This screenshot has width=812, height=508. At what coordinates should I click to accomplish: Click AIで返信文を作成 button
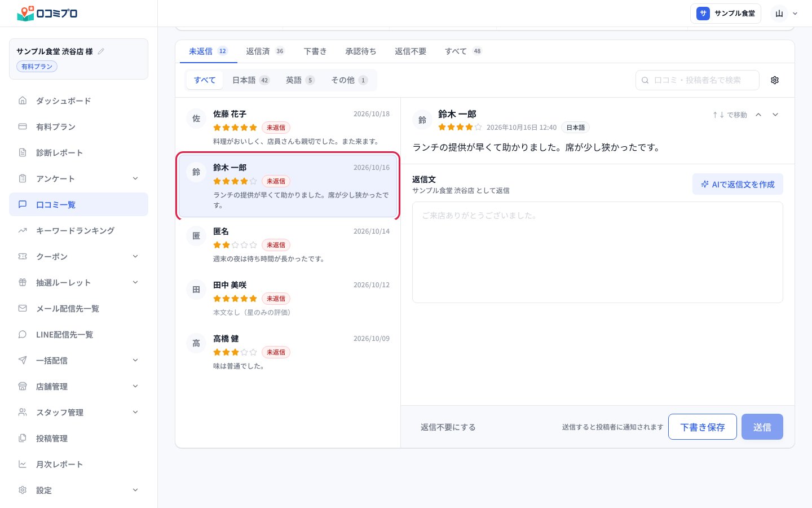tap(738, 185)
